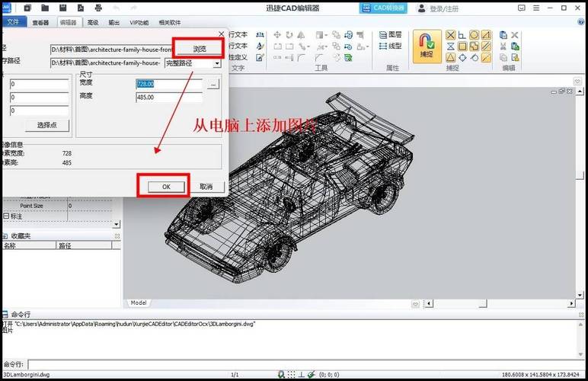
Task: Switch to the 输出 (Output) tab
Action: point(114,23)
